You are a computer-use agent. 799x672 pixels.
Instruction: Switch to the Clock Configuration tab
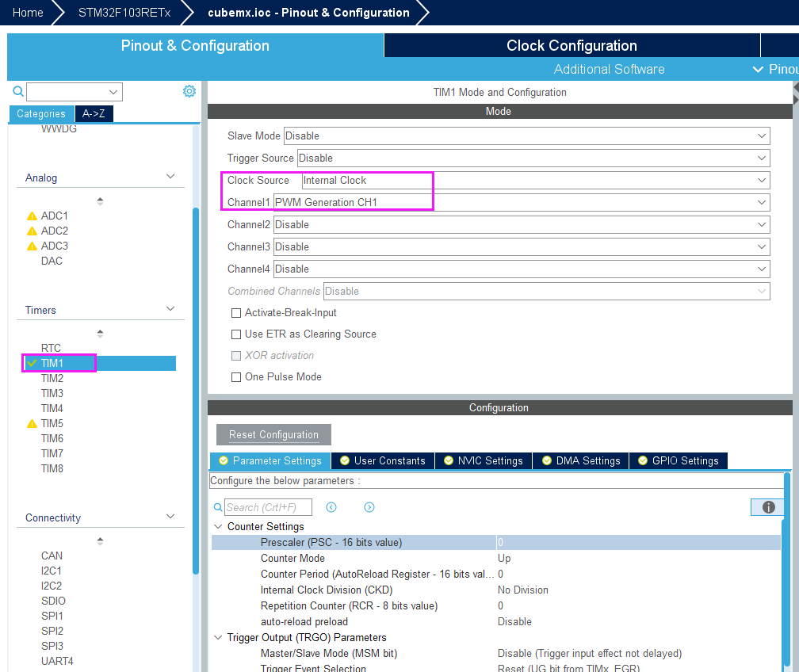pyautogui.click(x=572, y=46)
